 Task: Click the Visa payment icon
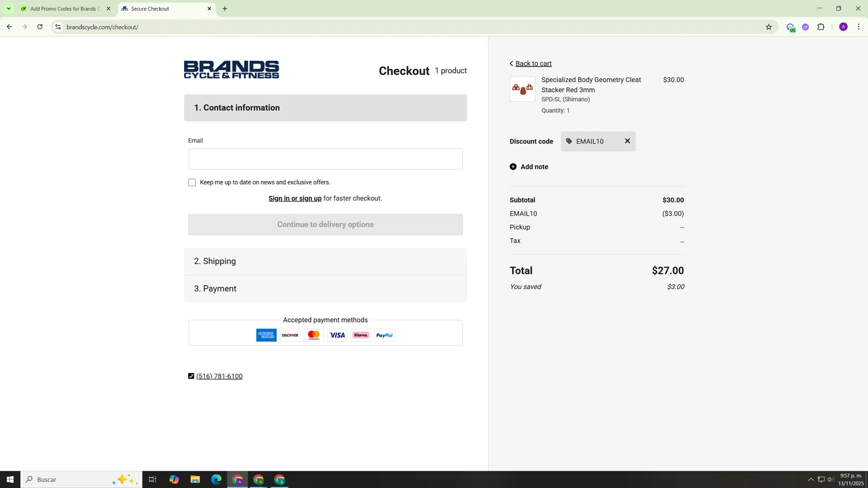pyautogui.click(x=337, y=335)
